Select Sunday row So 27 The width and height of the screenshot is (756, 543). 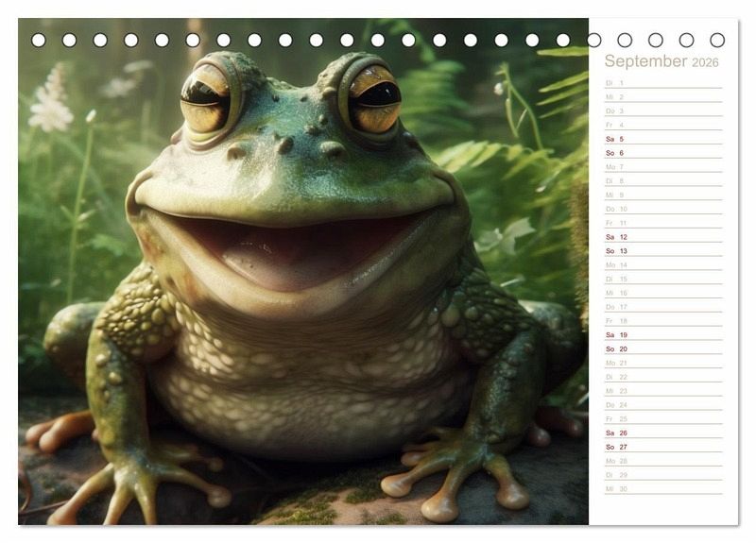click(663, 447)
